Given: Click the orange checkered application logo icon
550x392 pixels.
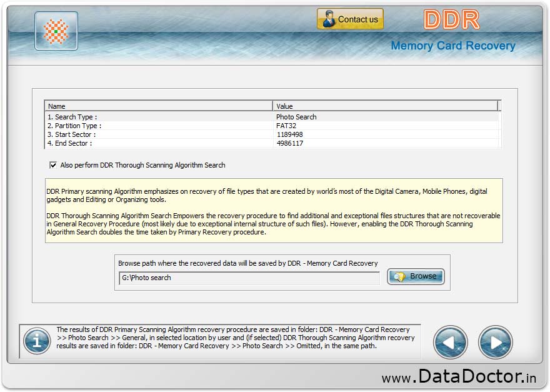Looking at the screenshot, I should pyautogui.click(x=56, y=31).
